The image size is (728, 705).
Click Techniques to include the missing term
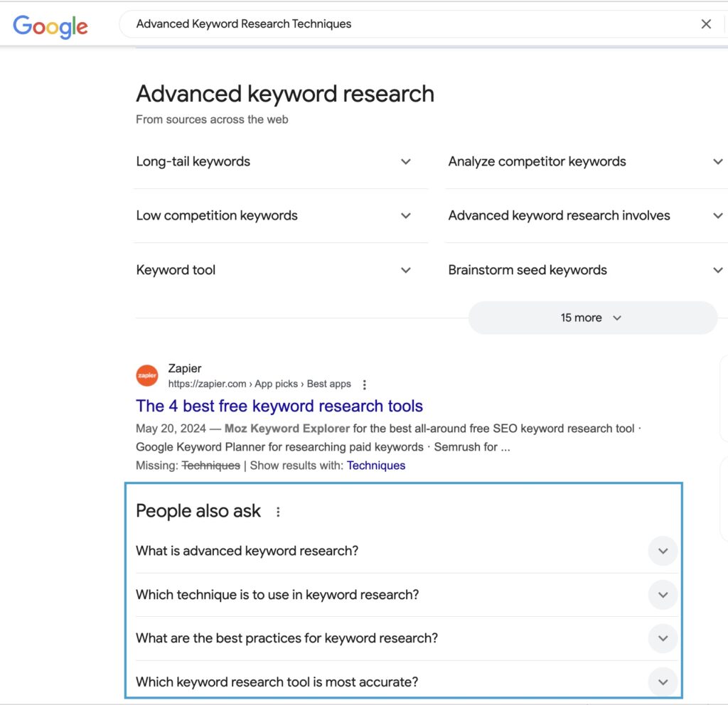pyautogui.click(x=376, y=465)
